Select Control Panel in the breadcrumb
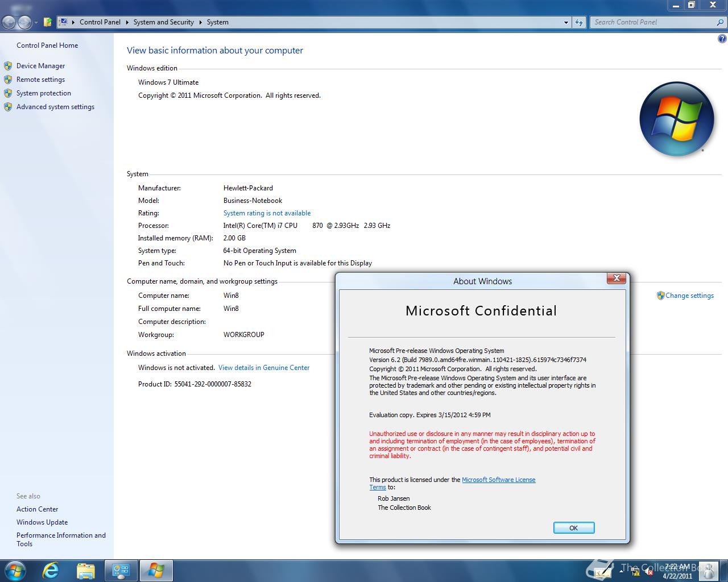This screenshot has width=728, height=582. tap(100, 22)
